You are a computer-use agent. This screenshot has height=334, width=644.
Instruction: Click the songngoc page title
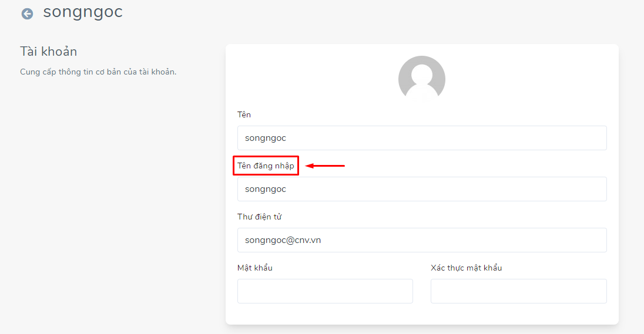83,12
